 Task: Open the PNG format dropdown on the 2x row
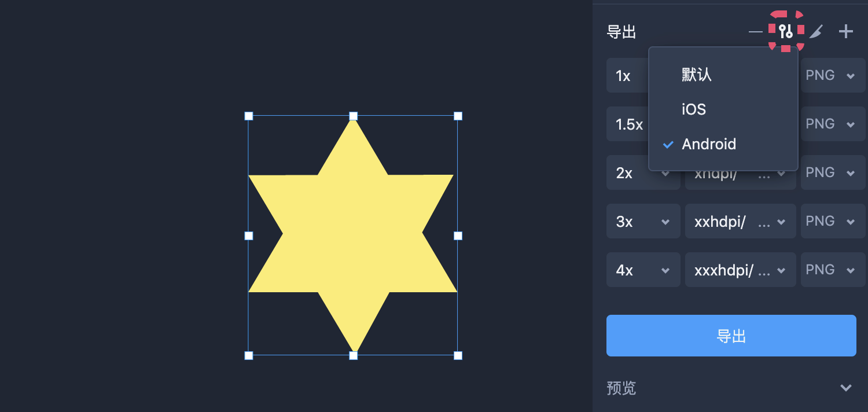[x=832, y=172]
